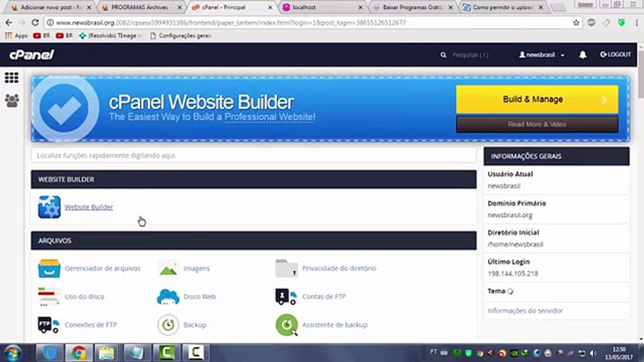The height and width of the screenshot is (362, 644).
Task: Reload the page in Chrome
Action: (35, 23)
